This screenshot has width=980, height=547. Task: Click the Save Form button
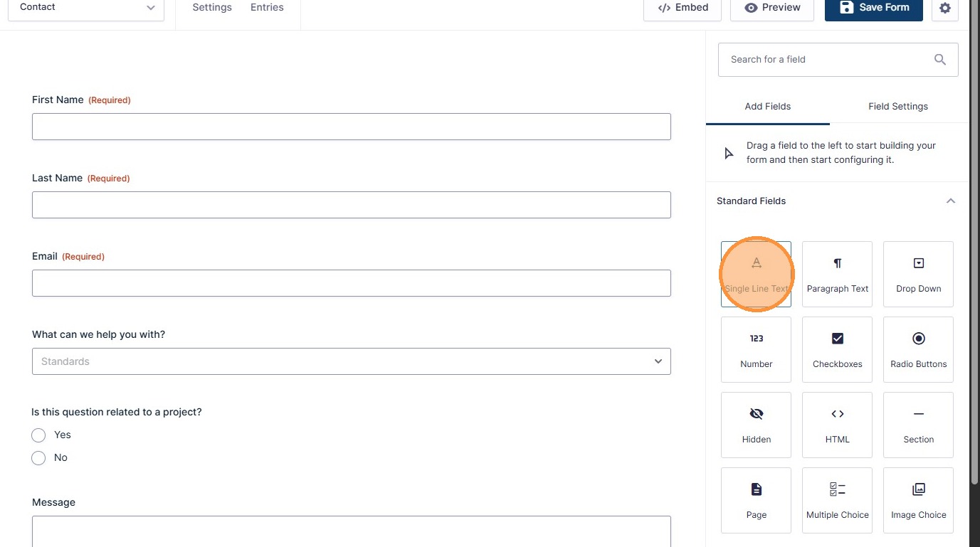click(873, 8)
